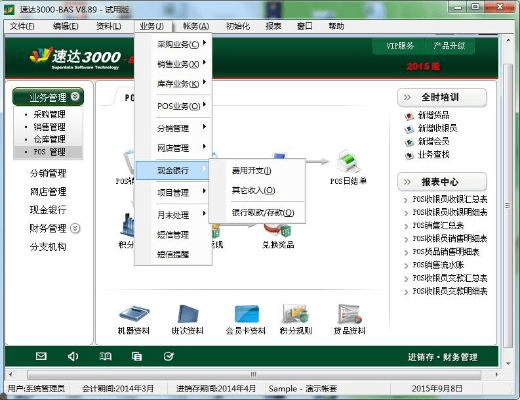
Task: Open POS收银员收银汇总表 report
Action: pos(450,199)
